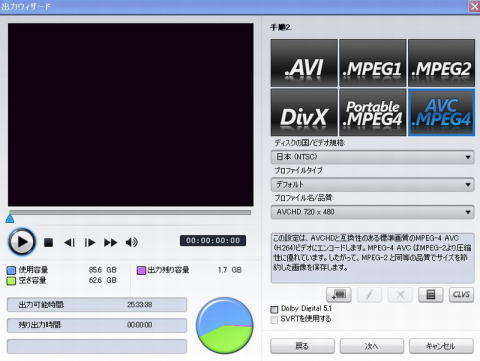Open the country/video format dropdown showing NTSC
Image resolution: width=480 pixels, height=361 pixels.
[x=373, y=157]
